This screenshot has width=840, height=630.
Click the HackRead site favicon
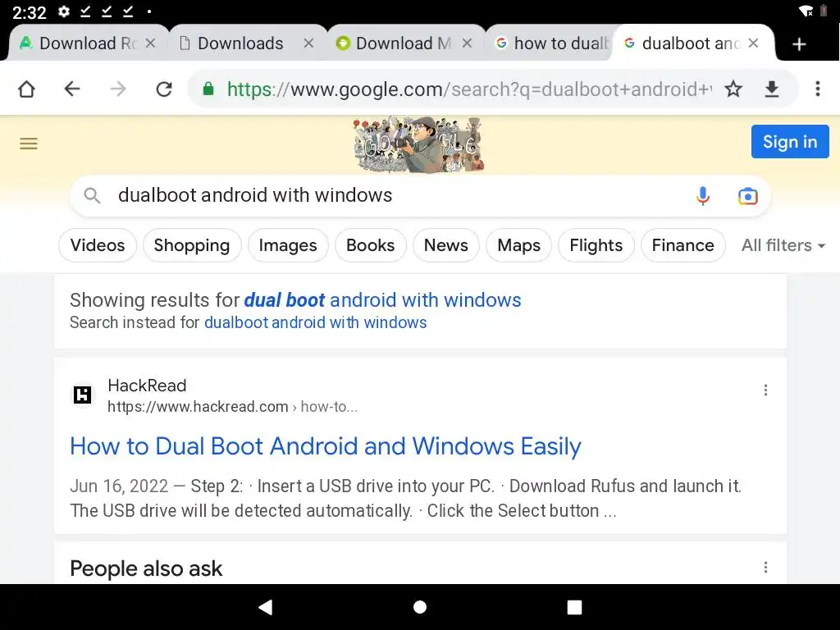[82, 395]
